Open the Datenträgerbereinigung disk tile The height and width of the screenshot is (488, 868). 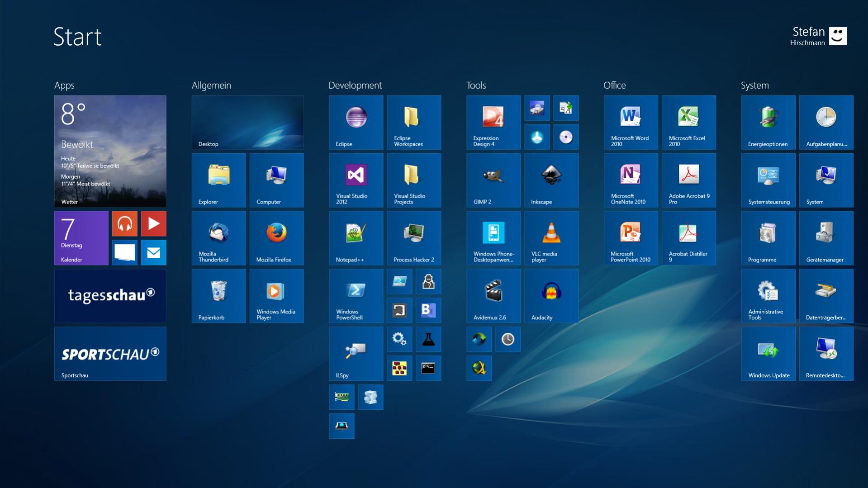(x=827, y=296)
